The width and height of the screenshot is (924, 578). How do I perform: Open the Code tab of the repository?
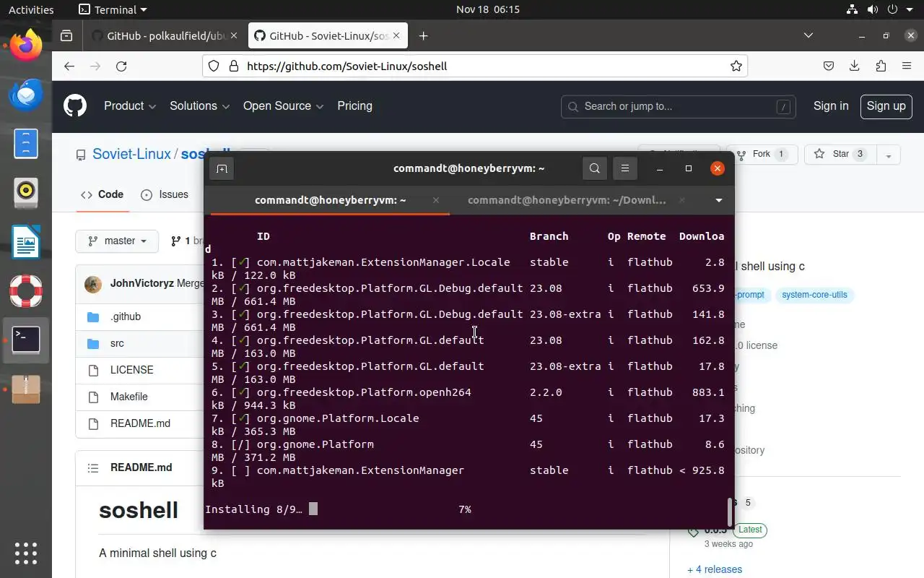click(102, 194)
